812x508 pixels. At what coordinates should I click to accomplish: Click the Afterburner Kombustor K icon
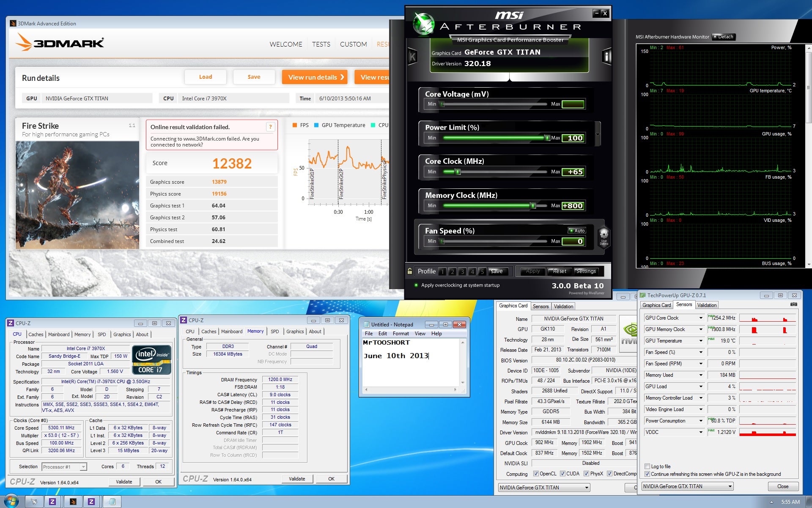pos(412,57)
